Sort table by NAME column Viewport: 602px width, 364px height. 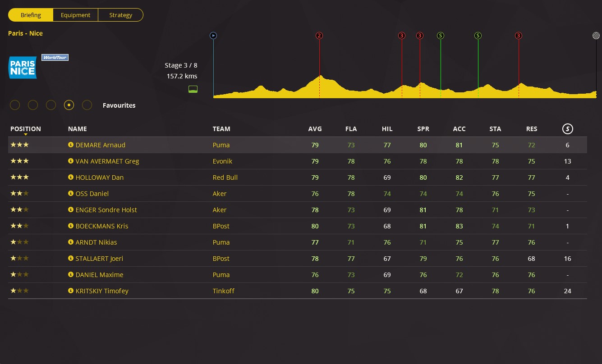tap(78, 129)
